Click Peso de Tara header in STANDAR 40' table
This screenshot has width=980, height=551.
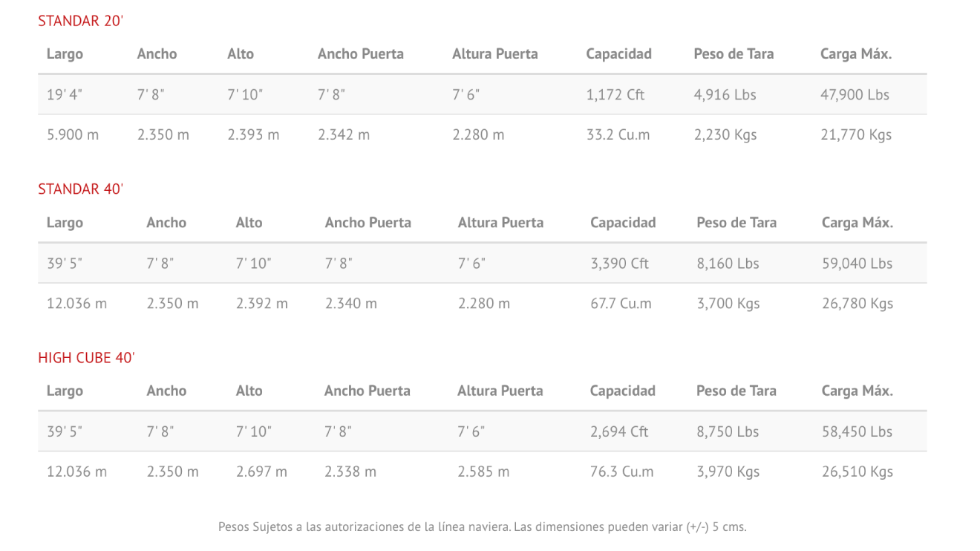point(736,223)
